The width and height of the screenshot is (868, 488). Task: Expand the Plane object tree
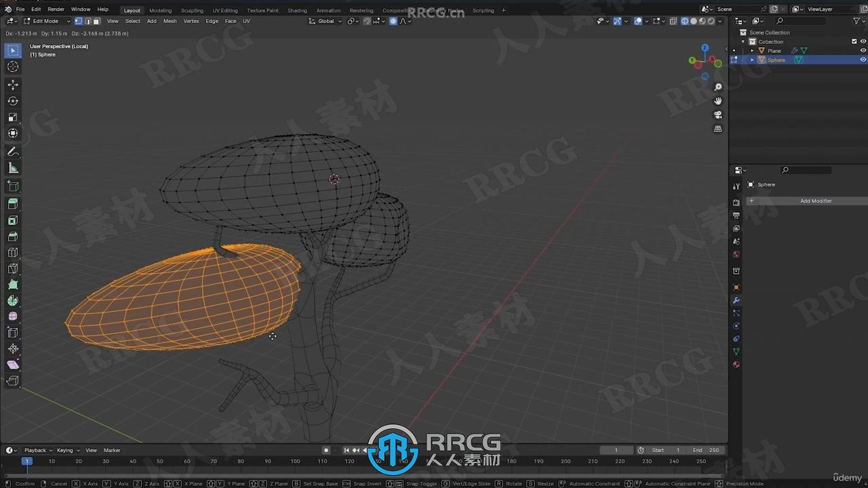pos(752,51)
